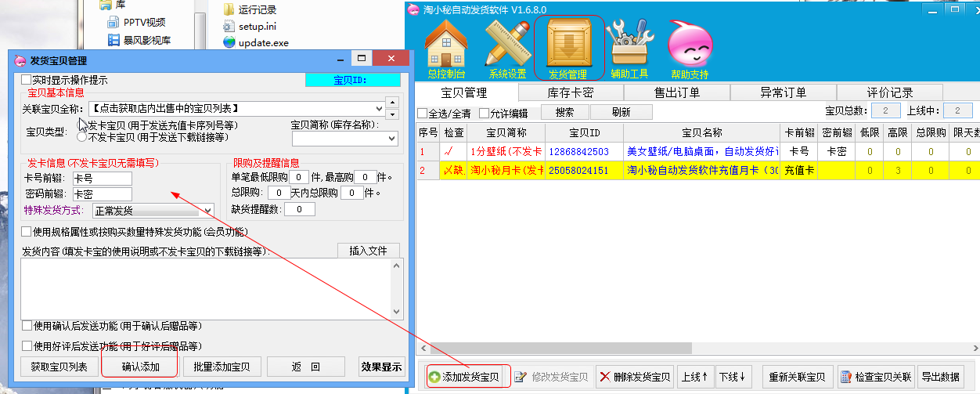The width and height of the screenshot is (980, 394).
Task: Click the 卡号前缀 input field
Action: click(102, 178)
